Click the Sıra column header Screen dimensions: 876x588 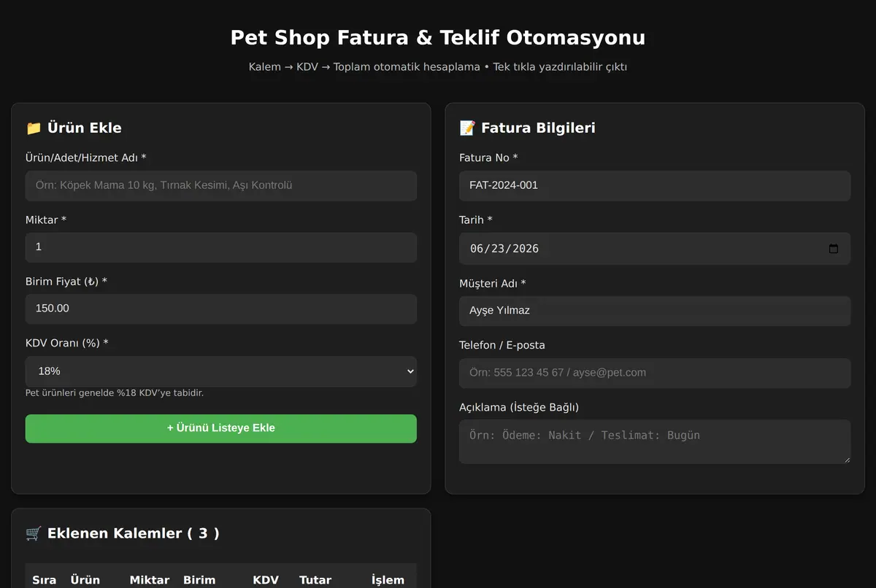pyautogui.click(x=45, y=580)
